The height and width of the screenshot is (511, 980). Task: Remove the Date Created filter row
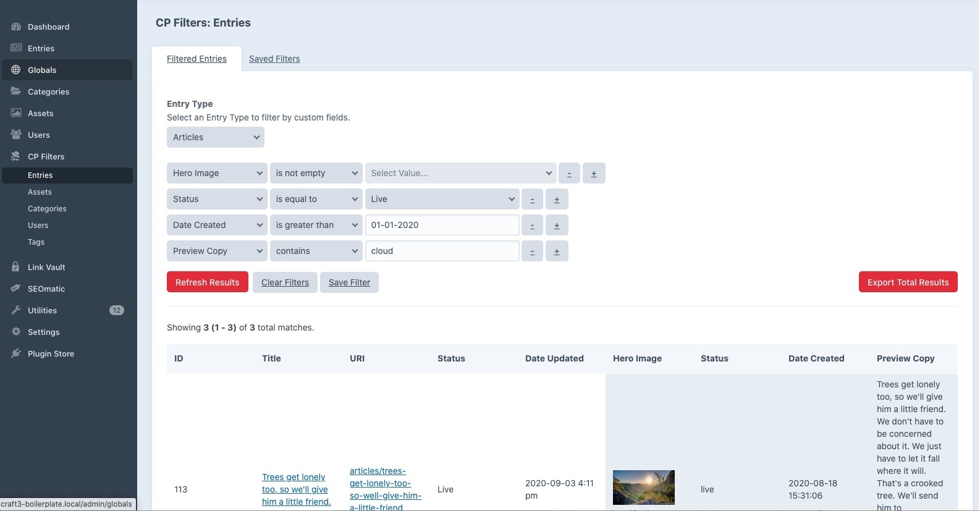(532, 225)
